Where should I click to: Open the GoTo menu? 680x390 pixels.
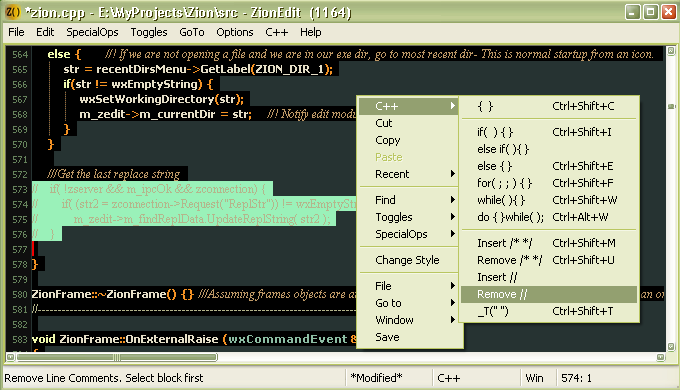192,32
